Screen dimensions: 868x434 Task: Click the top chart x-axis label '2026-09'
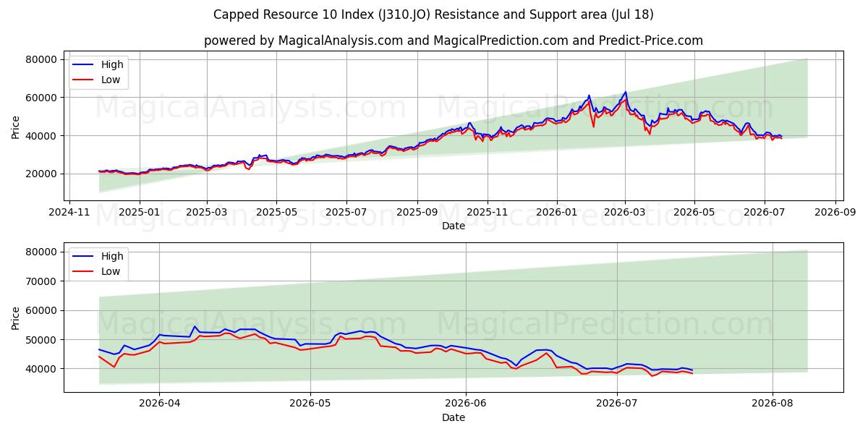click(835, 213)
